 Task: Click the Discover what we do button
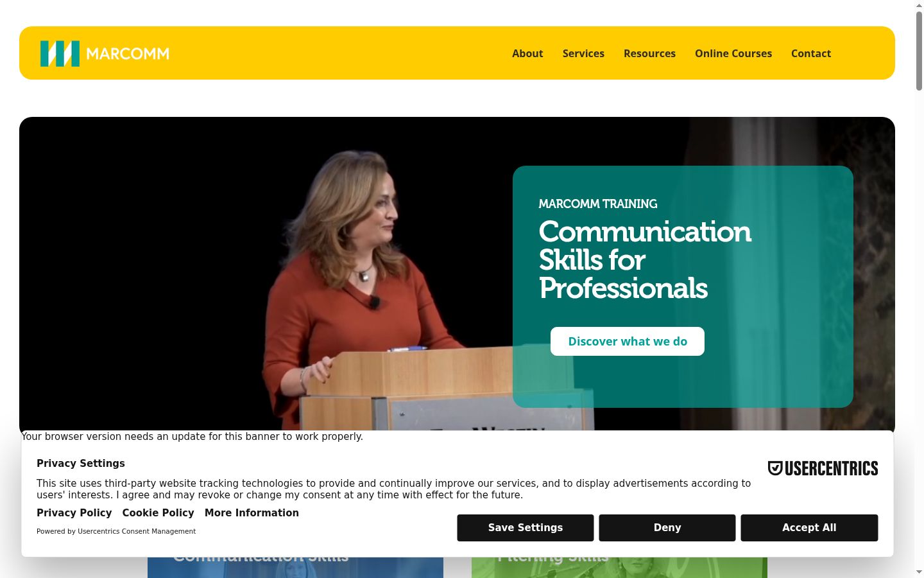[x=628, y=341]
